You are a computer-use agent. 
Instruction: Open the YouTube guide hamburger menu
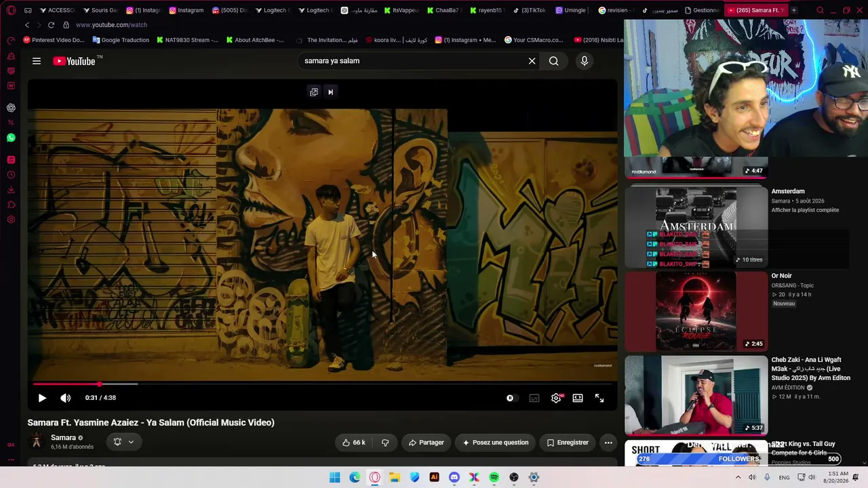click(x=37, y=61)
